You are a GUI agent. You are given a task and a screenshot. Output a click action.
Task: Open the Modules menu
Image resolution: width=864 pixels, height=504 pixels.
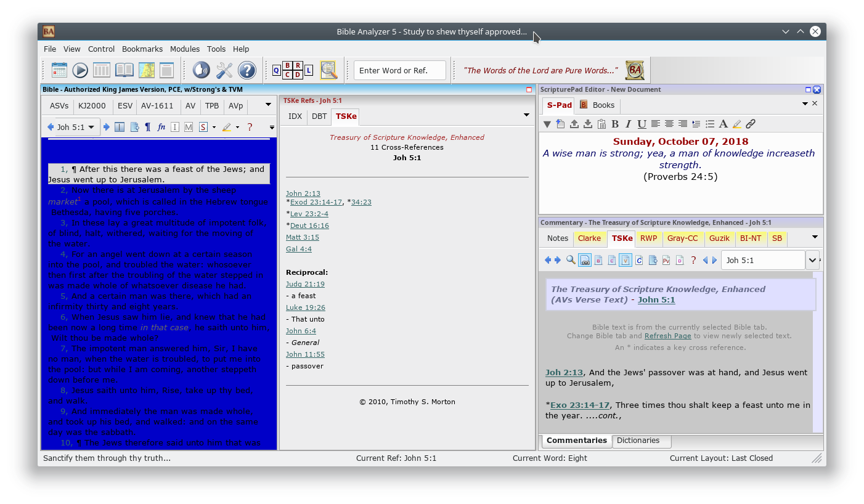tap(185, 49)
